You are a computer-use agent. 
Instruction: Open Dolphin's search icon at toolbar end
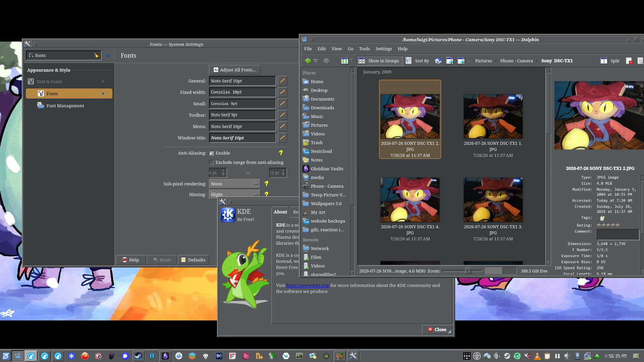[x=640, y=61]
